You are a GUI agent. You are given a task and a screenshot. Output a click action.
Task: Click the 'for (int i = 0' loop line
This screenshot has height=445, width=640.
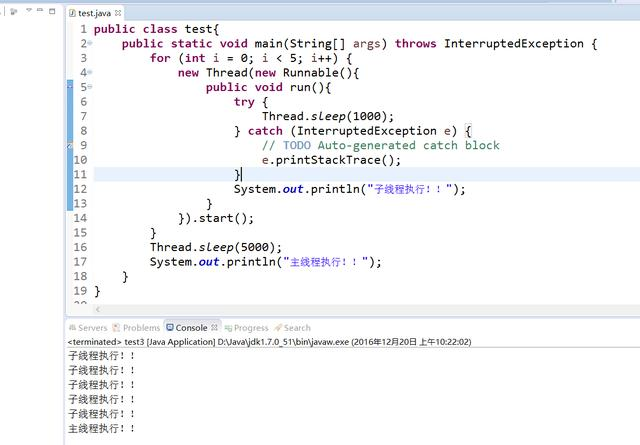pos(251,58)
